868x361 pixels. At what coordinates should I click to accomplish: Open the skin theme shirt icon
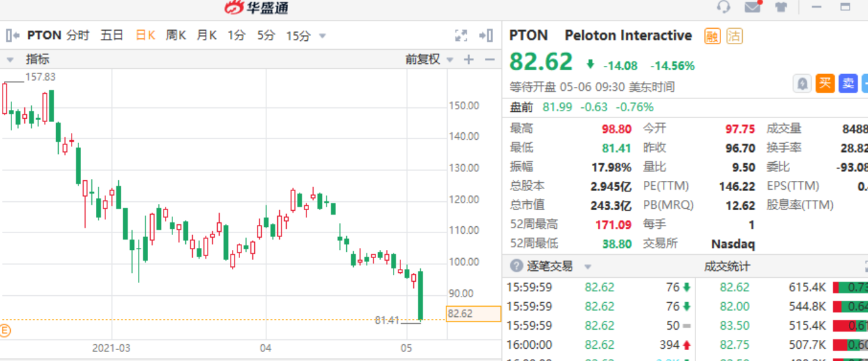coord(781,7)
